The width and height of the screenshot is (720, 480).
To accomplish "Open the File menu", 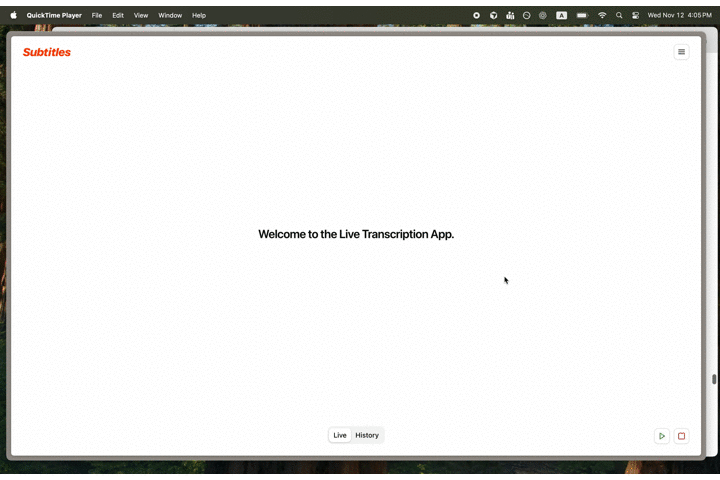I will [x=97, y=15].
